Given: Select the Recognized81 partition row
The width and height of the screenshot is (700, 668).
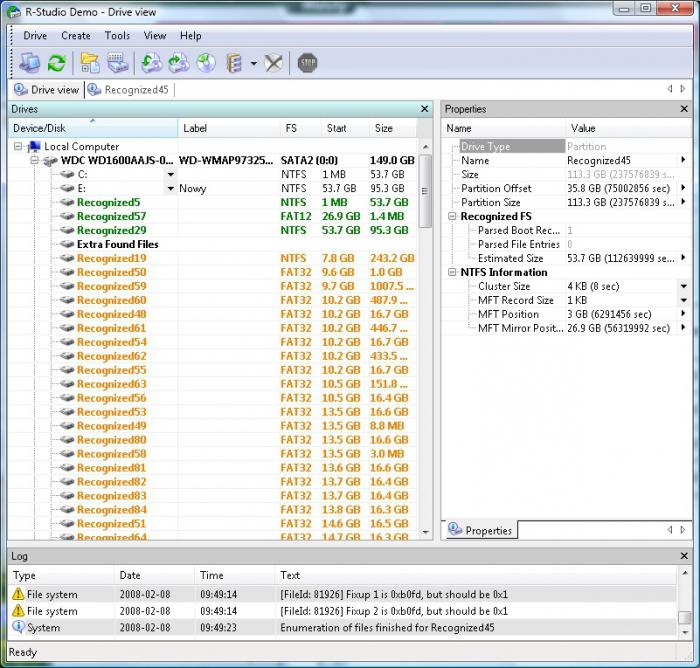Looking at the screenshot, I should [212, 468].
